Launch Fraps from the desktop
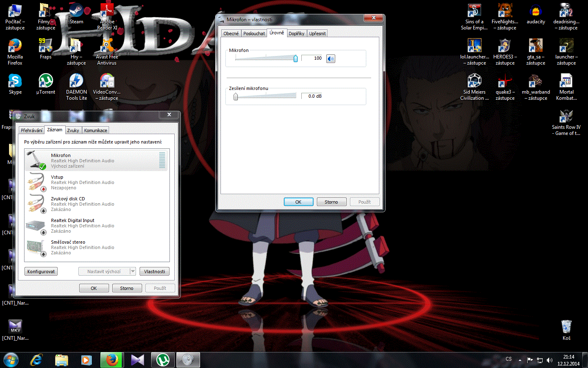The width and height of the screenshot is (588, 368). pos(46,49)
